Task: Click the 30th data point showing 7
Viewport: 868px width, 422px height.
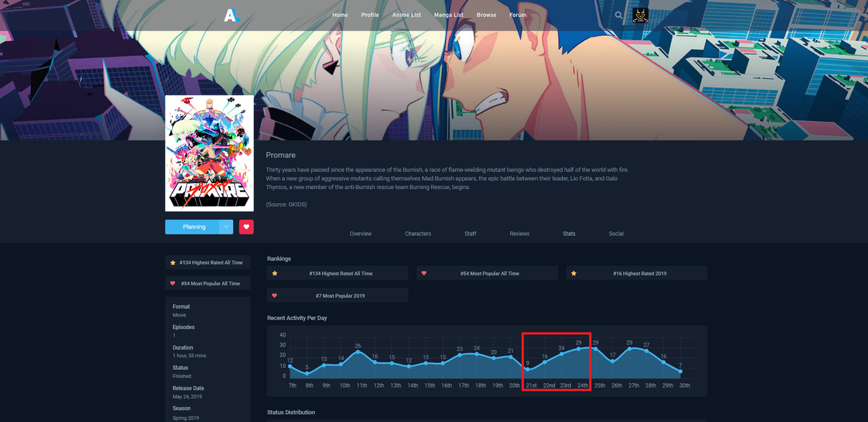Action: tap(680, 371)
